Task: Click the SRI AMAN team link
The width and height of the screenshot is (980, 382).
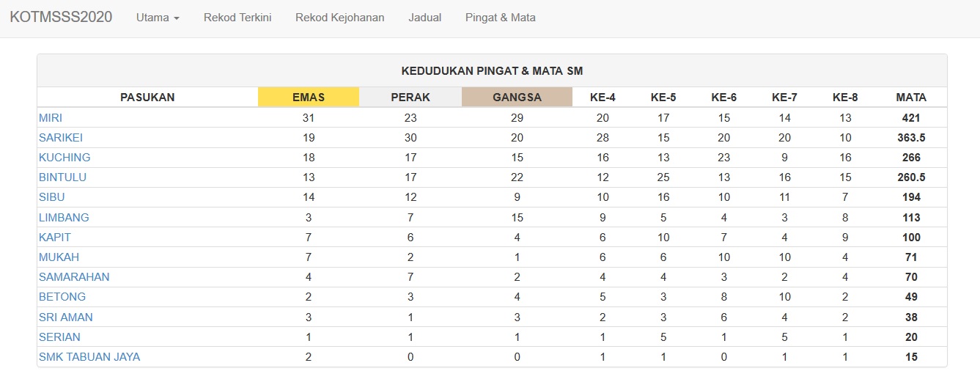Action: pos(65,317)
